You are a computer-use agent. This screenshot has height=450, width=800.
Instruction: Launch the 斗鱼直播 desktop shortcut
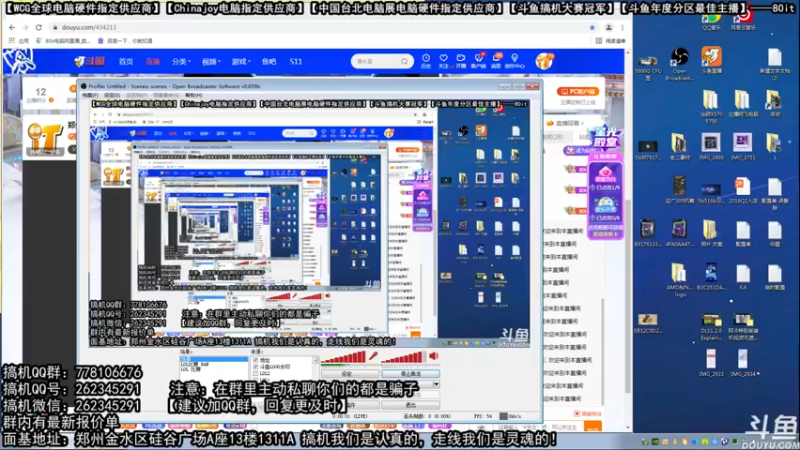pyautogui.click(x=711, y=60)
